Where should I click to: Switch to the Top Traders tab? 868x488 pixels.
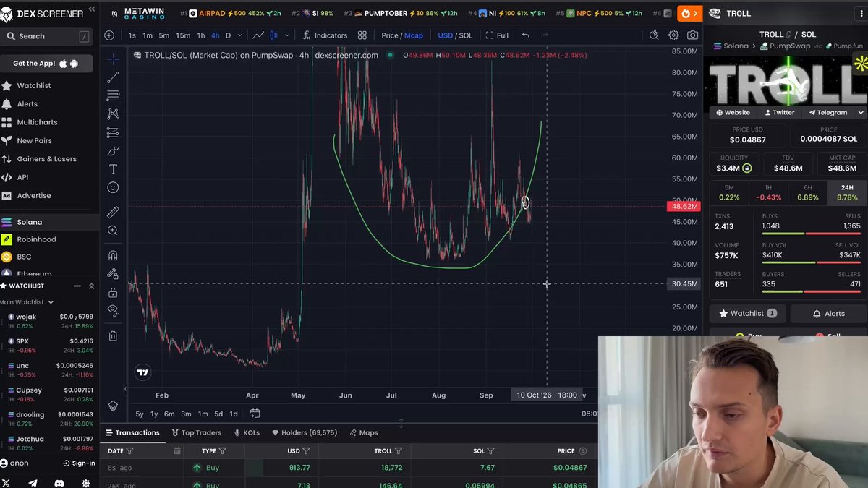196,432
